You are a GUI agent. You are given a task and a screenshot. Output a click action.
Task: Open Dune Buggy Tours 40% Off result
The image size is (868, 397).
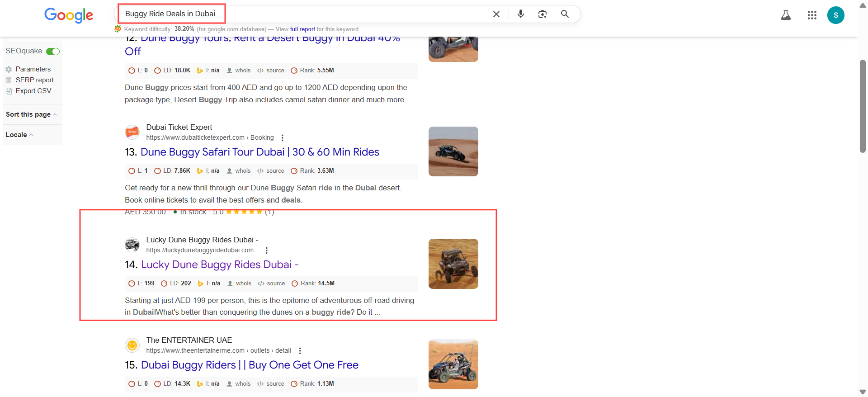tap(262, 44)
